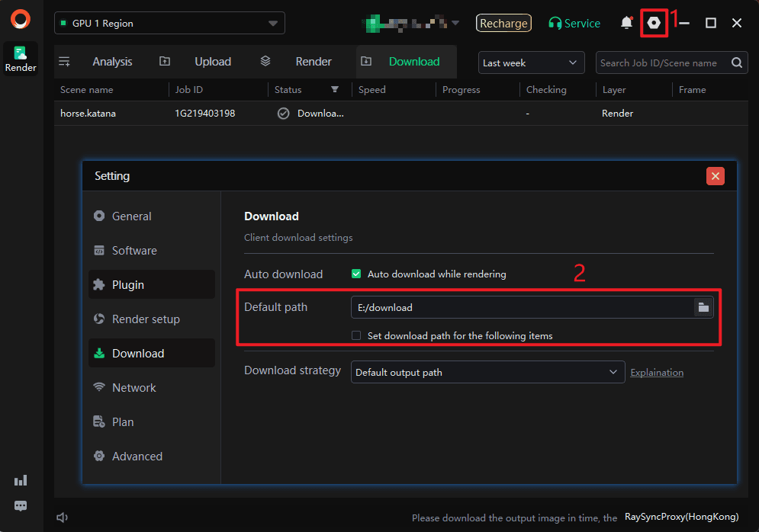The height and width of the screenshot is (532, 759).
Task: Click the speaker icon in status bar
Action: (x=63, y=518)
